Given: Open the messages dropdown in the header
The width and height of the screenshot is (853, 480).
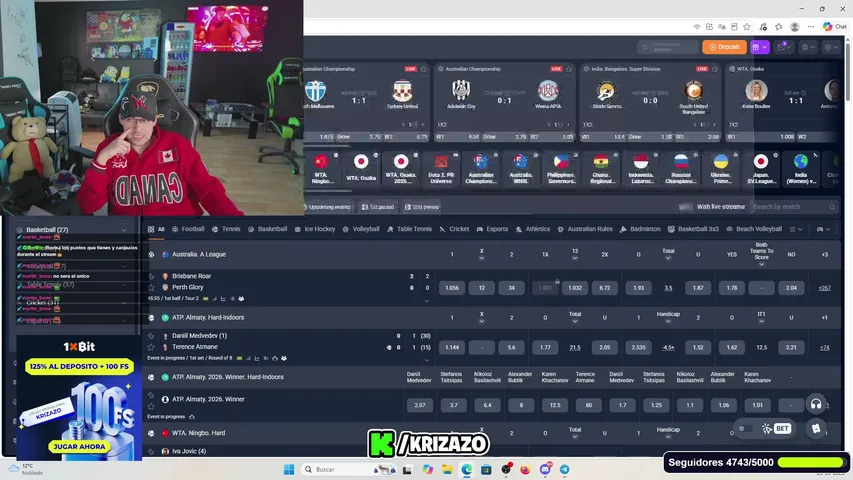Looking at the screenshot, I should pyautogui.click(x=784, y=47).
